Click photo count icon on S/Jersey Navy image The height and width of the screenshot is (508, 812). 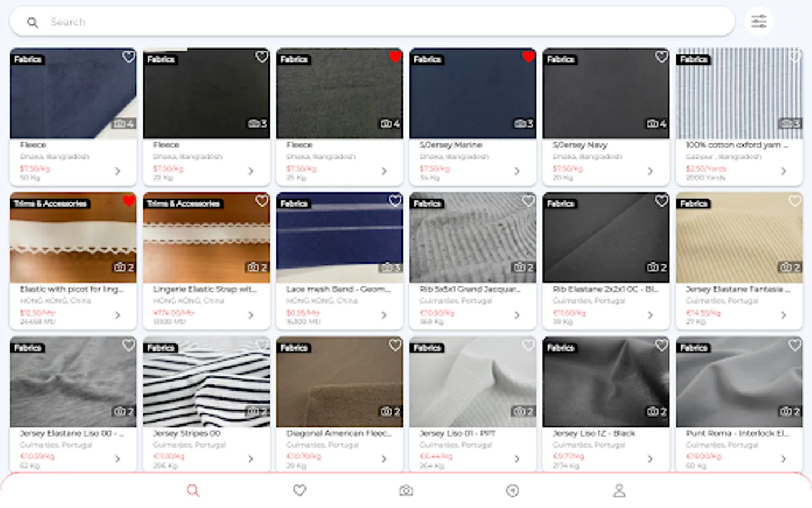pos(656,123)
